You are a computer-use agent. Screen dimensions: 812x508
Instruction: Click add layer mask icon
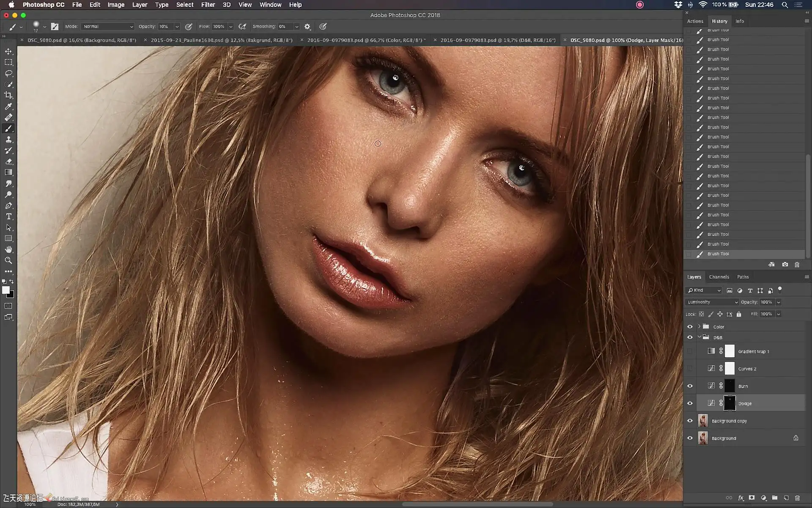pos(752,498)
